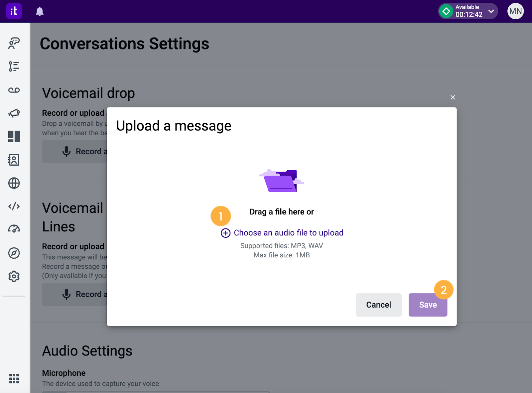
Task: Open notifications bell
Action: 40,11
